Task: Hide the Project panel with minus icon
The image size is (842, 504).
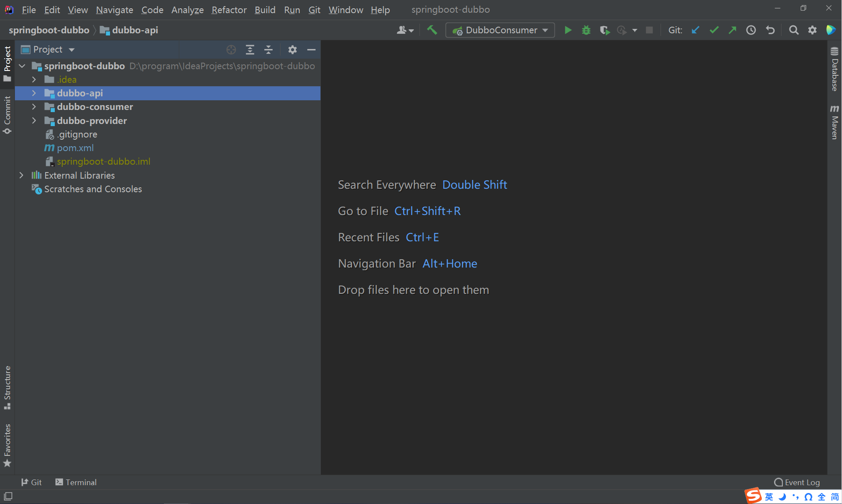Action: tap(311, 49)
